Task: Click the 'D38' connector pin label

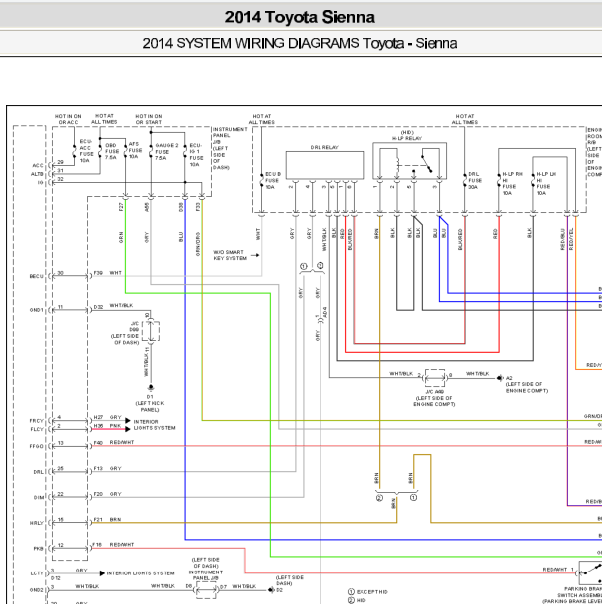Action: [x=181, y=207]
